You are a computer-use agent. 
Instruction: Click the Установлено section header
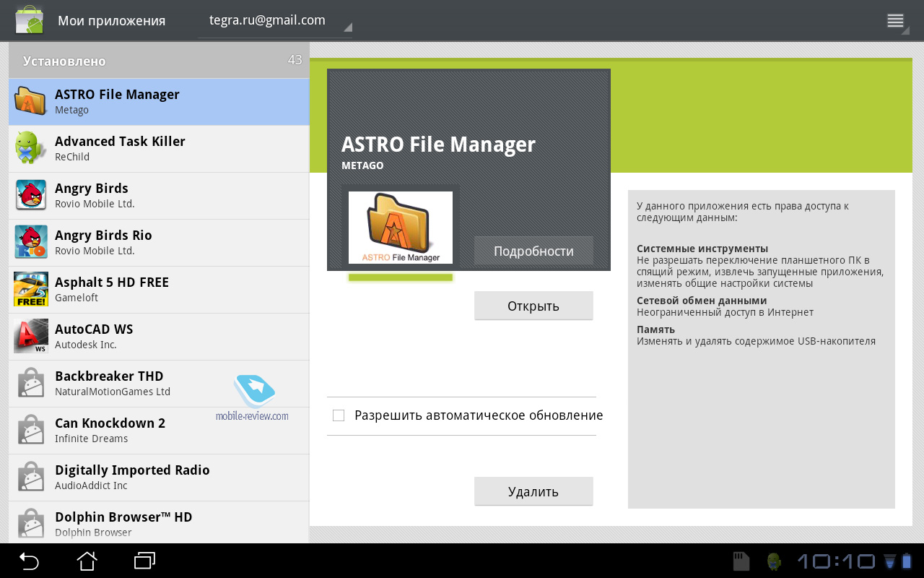tap(159, 61)
